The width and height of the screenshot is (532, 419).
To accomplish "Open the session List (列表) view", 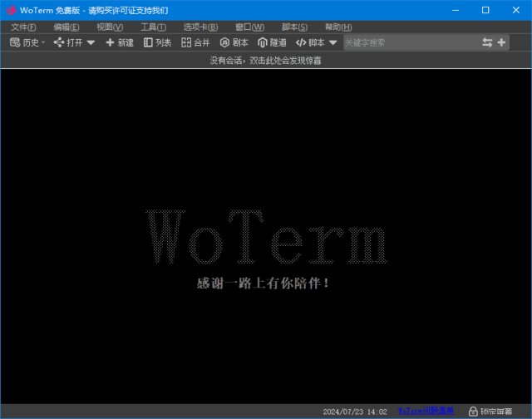I will click(147, 42).
